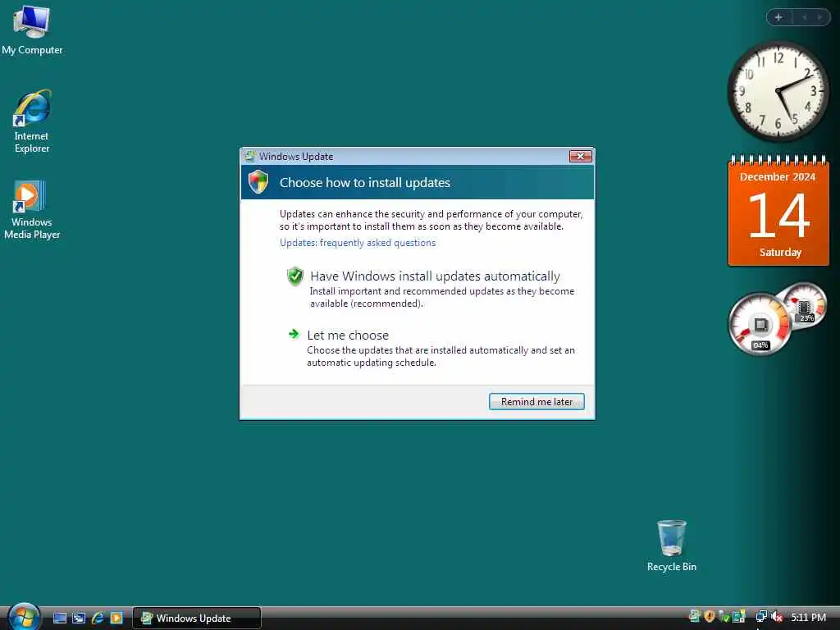Select Windows Update taskbar button
The height and width of the screenshot is (630, 840).
[197, 618]
